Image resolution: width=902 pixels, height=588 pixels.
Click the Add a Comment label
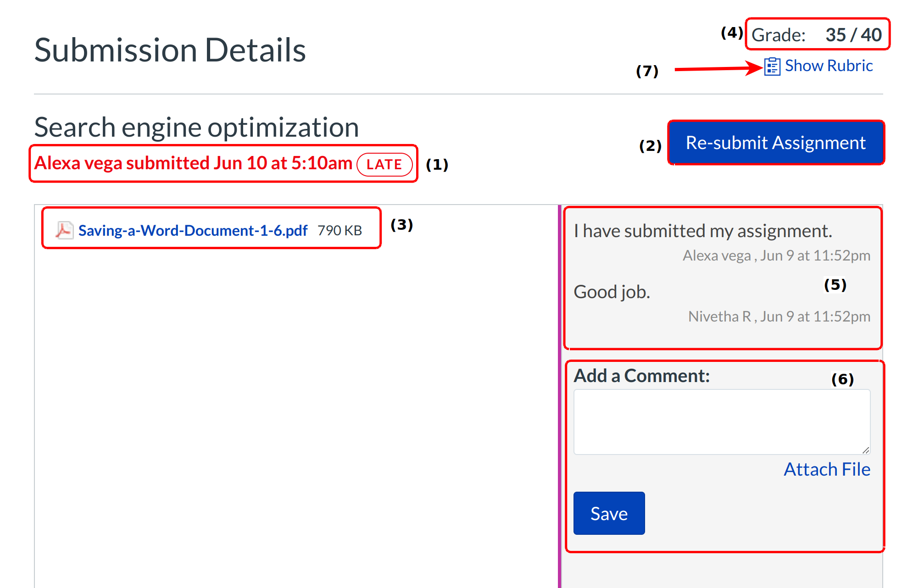[x=641, y=376]
